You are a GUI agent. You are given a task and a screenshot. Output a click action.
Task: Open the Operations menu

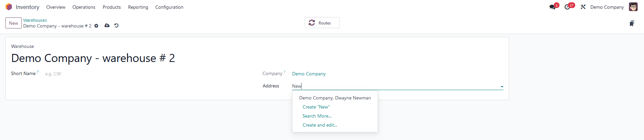(x=84, y=7)
